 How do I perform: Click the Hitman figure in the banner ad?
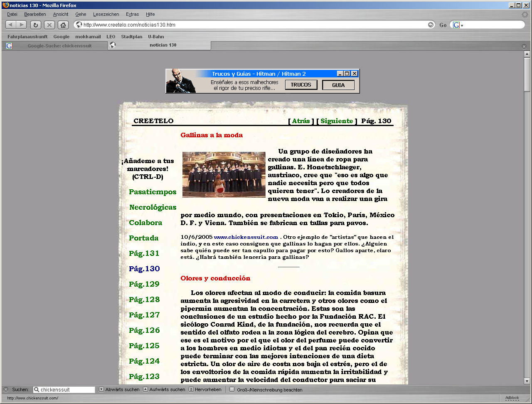(180, 81)
